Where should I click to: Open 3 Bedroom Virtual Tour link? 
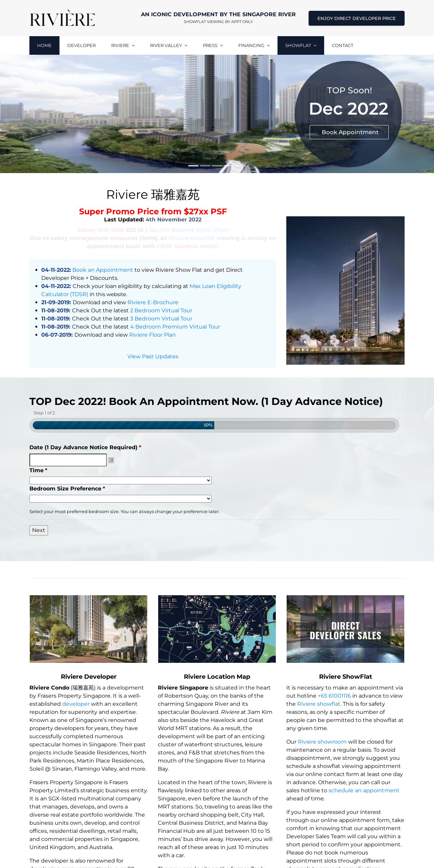pyautogui.click(x=161, y=318)
